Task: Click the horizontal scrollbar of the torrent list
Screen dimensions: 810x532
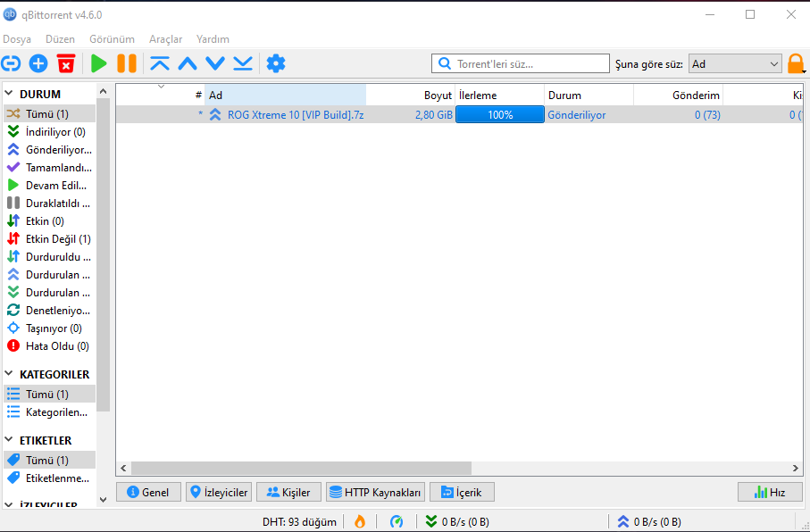Action: pos(301,468)
